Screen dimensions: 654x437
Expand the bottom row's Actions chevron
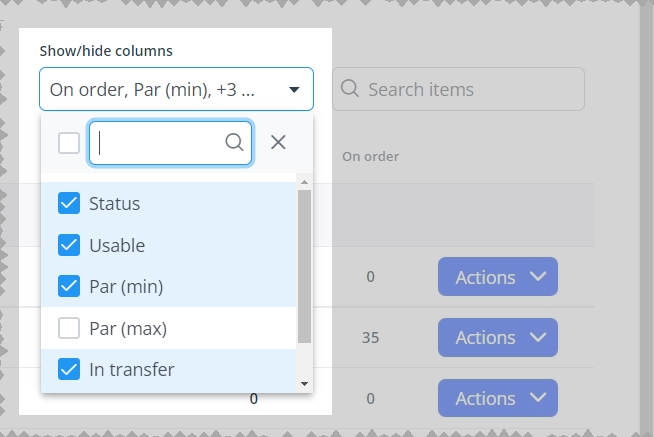[538, 398]
